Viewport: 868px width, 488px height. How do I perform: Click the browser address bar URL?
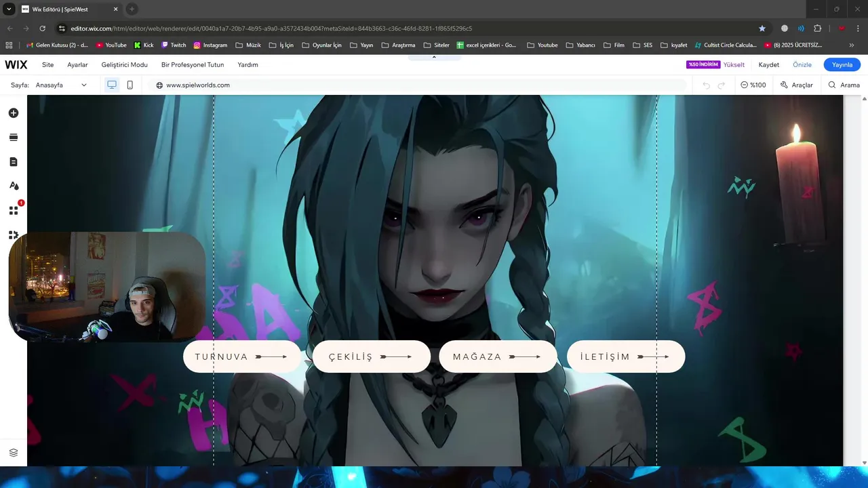pyautogui.click(x=271, y=28)
